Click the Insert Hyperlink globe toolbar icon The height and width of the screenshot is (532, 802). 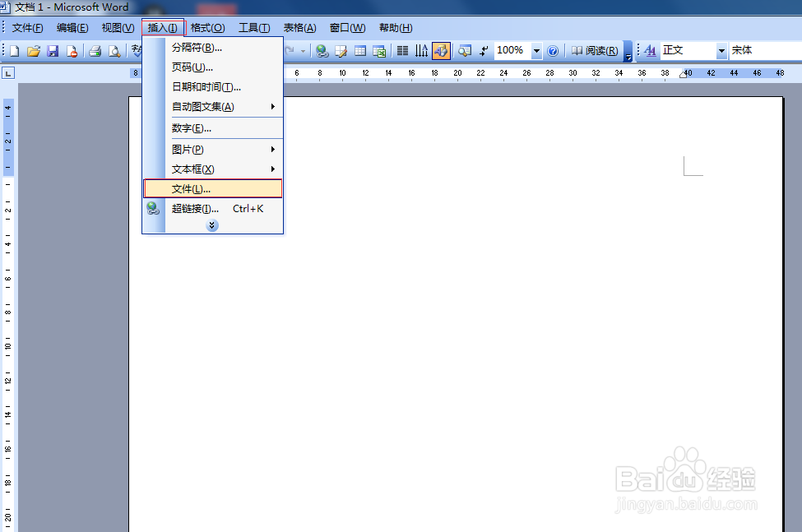[x=322, y=51]
